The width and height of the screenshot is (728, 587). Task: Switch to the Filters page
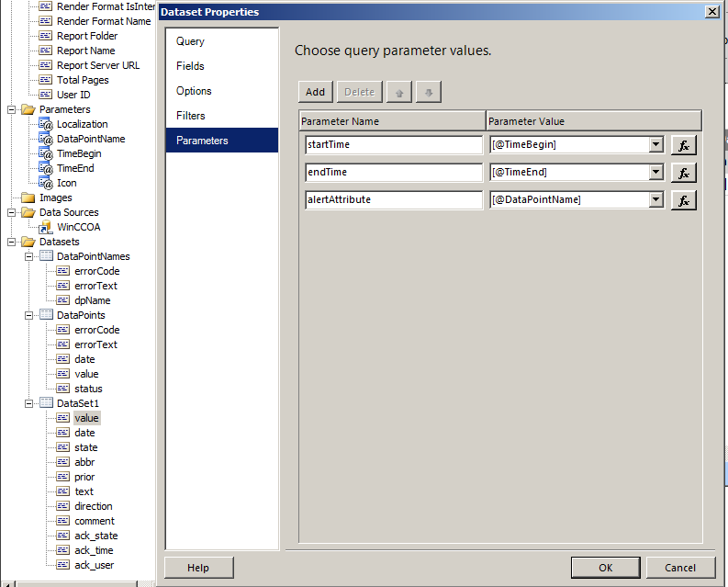(191, 116)
